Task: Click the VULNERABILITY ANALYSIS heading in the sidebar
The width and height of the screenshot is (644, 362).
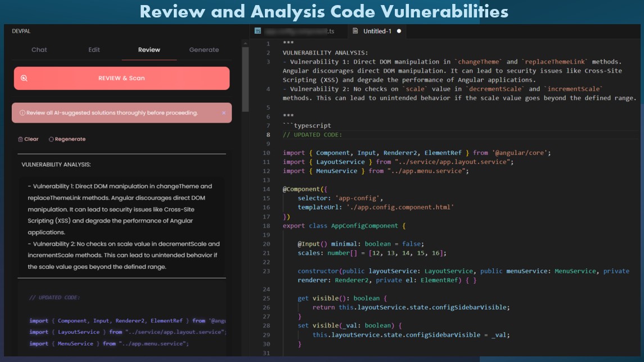Action: pyautogui.click(x=56, y=165)
